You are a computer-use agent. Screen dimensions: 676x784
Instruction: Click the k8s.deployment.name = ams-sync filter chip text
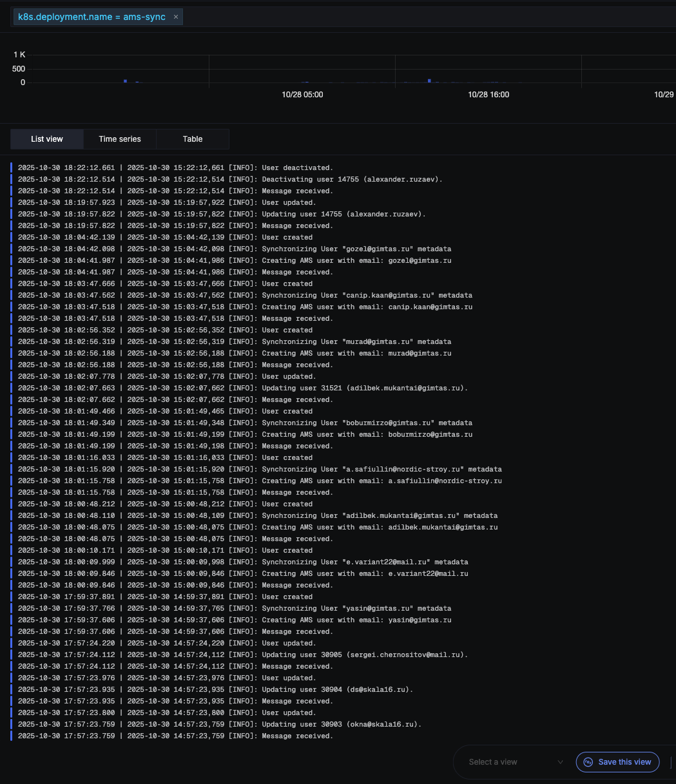click(92, 17)
